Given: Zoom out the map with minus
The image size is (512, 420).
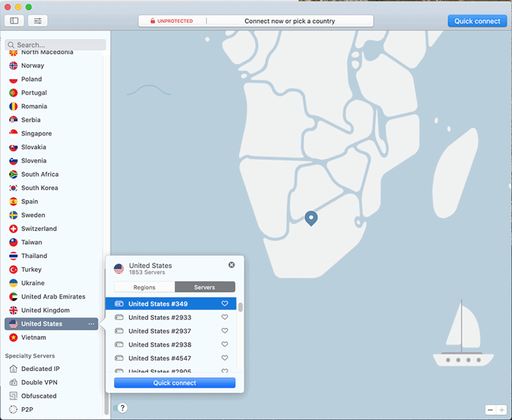Looking at the screenshot, I should 490,410.
